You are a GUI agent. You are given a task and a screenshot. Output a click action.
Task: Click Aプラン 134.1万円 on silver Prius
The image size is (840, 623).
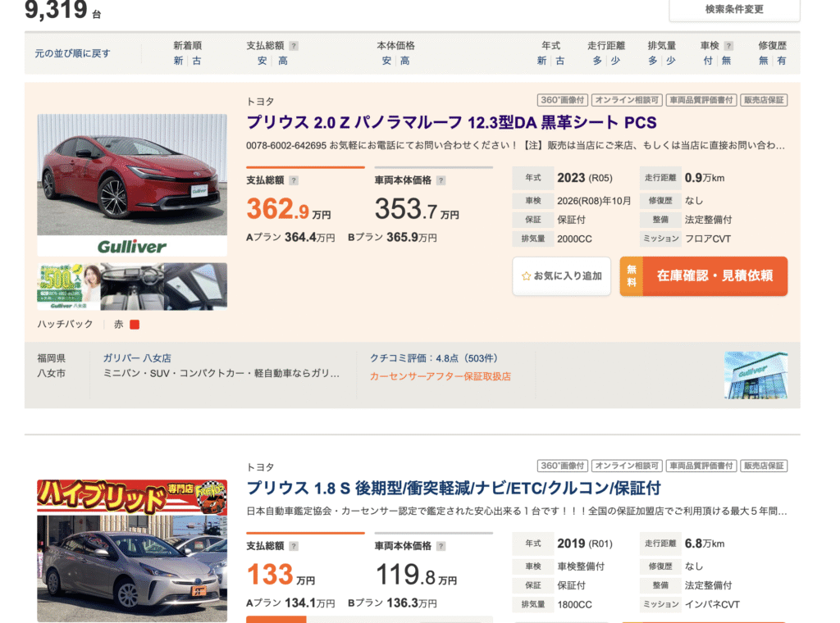coord(290,603)
